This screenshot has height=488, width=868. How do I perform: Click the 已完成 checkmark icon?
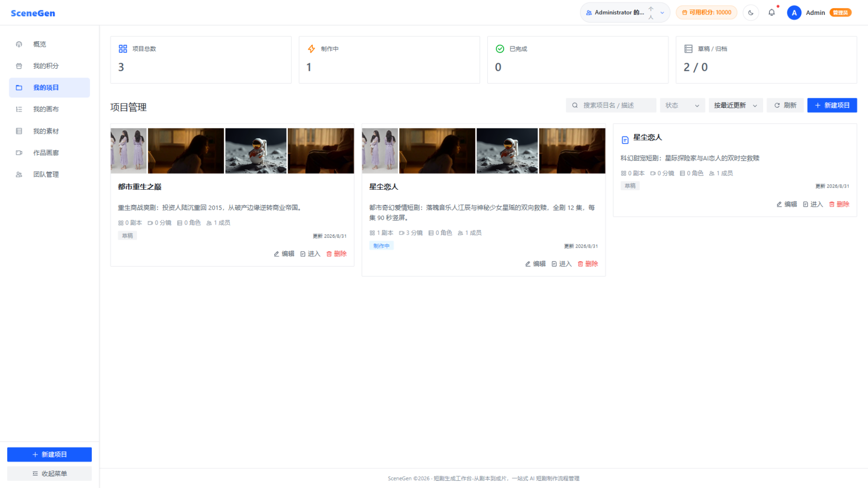pos(500,49)
